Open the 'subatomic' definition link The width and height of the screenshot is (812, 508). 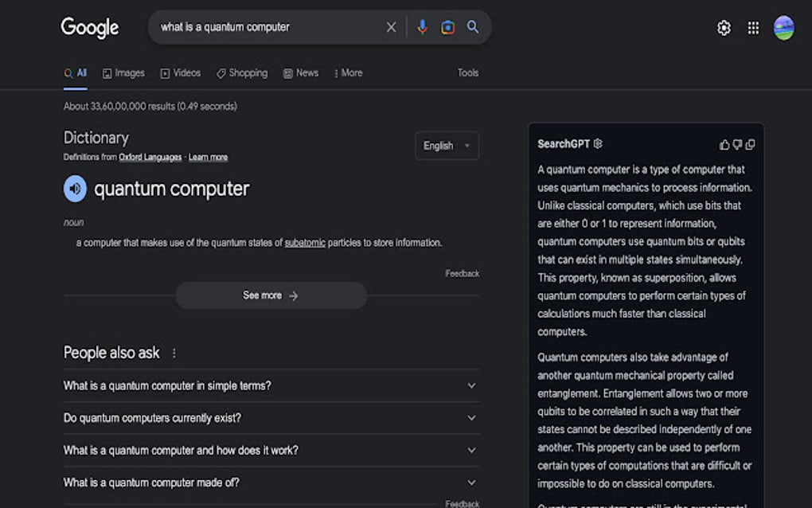coord(304,243)
